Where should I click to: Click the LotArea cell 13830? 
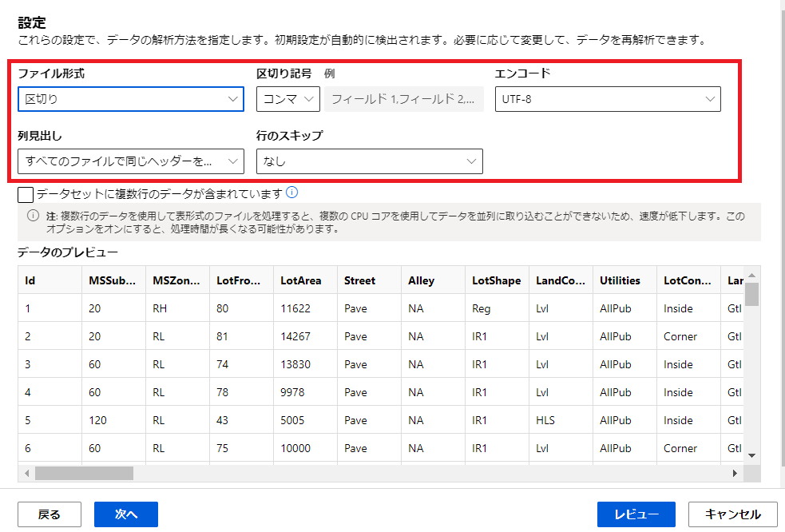coord(305,364)
